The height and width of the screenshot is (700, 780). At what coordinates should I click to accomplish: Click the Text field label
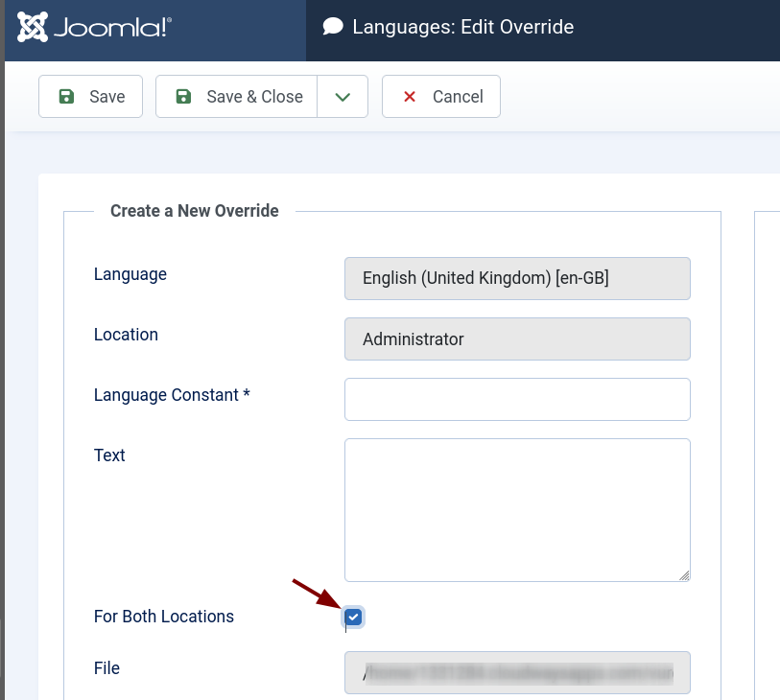tap(109, 455)
